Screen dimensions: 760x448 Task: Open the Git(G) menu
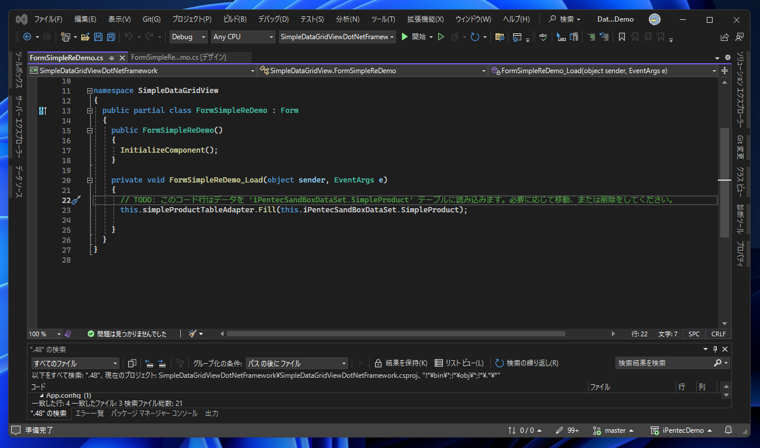click(151, 19)
